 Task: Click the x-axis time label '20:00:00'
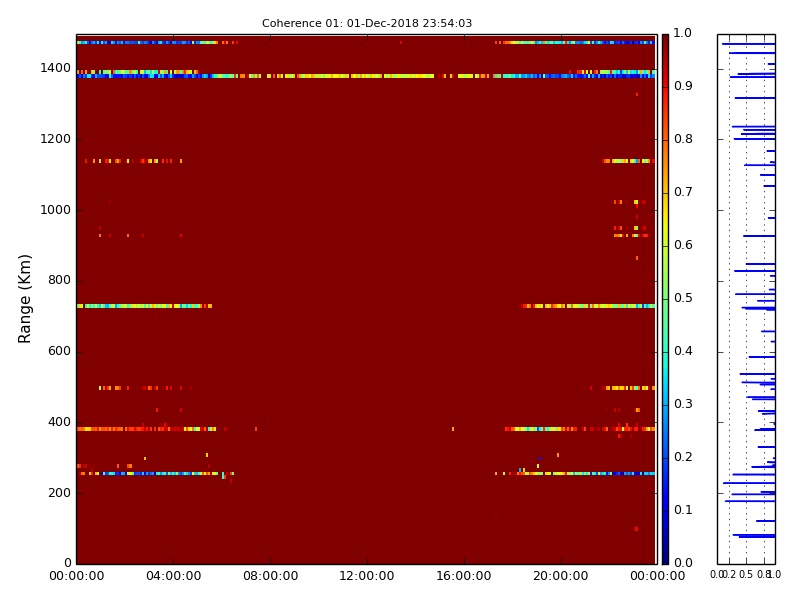point(561,576)
